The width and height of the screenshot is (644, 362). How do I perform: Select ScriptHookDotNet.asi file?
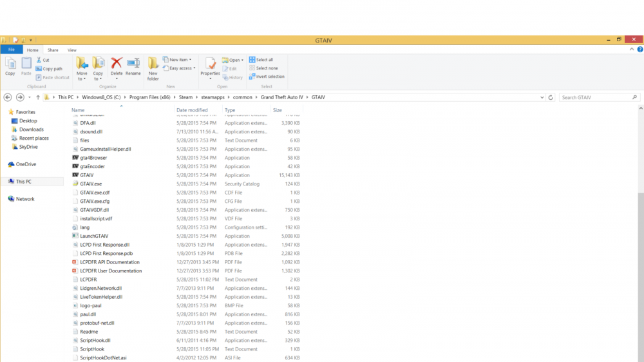coord(103,358)
